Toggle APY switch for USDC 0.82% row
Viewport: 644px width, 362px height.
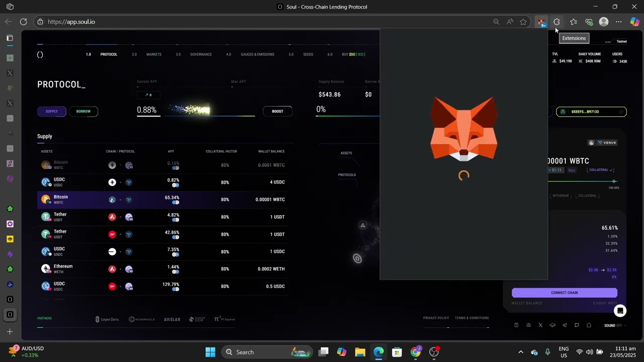coord(176,185)
